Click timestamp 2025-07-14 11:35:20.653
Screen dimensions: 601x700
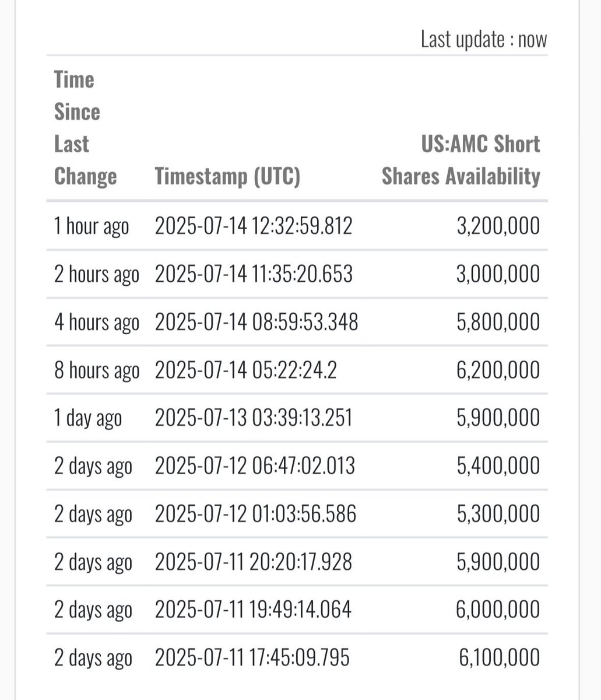[x=254, y=274]
